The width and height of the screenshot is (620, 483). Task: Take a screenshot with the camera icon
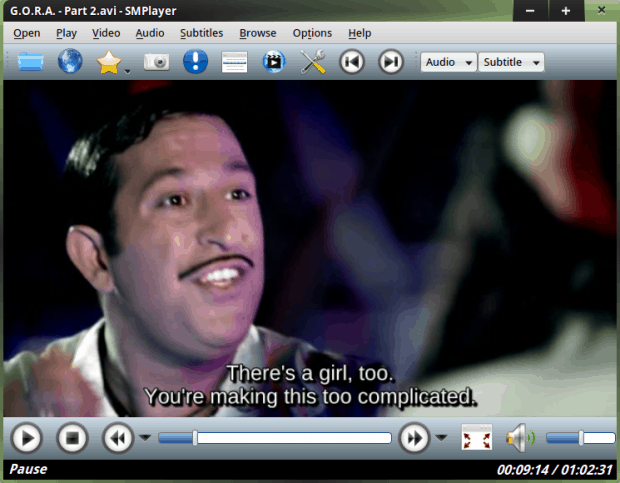(x=156, y=62)
